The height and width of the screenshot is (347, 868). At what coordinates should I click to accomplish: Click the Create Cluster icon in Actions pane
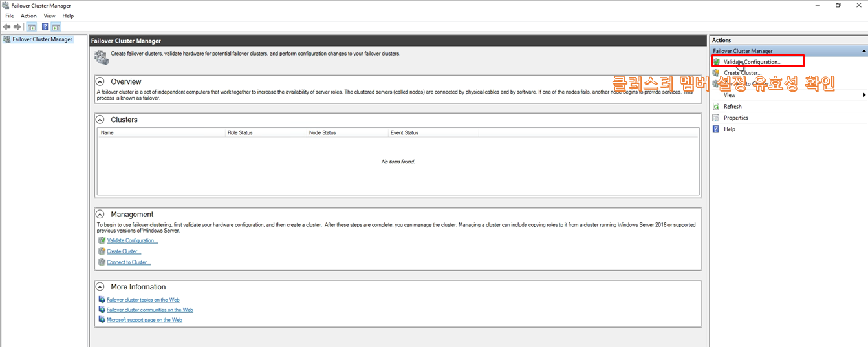coord(717,73)
